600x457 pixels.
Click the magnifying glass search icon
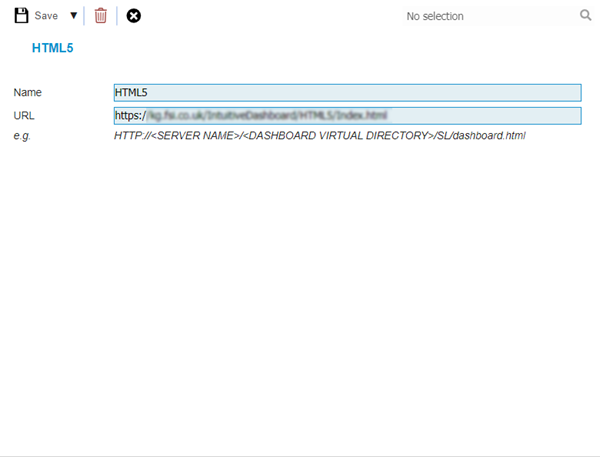(x=586, y=16)
